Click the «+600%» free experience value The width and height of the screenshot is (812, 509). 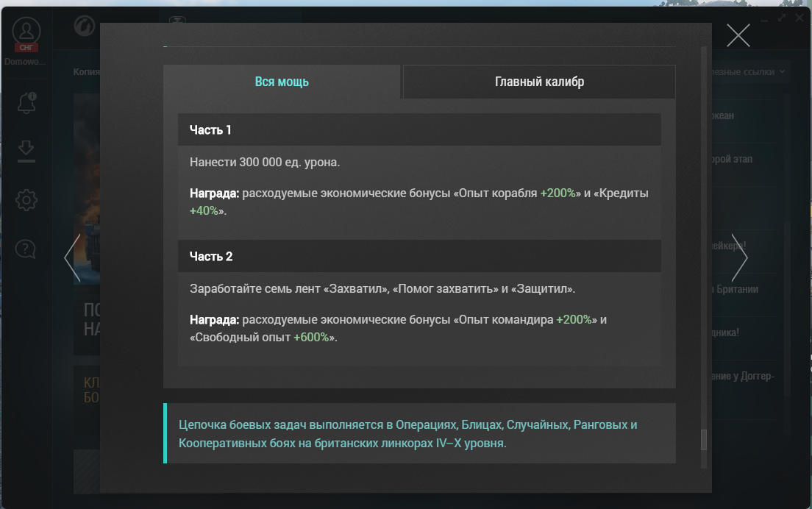311,337
